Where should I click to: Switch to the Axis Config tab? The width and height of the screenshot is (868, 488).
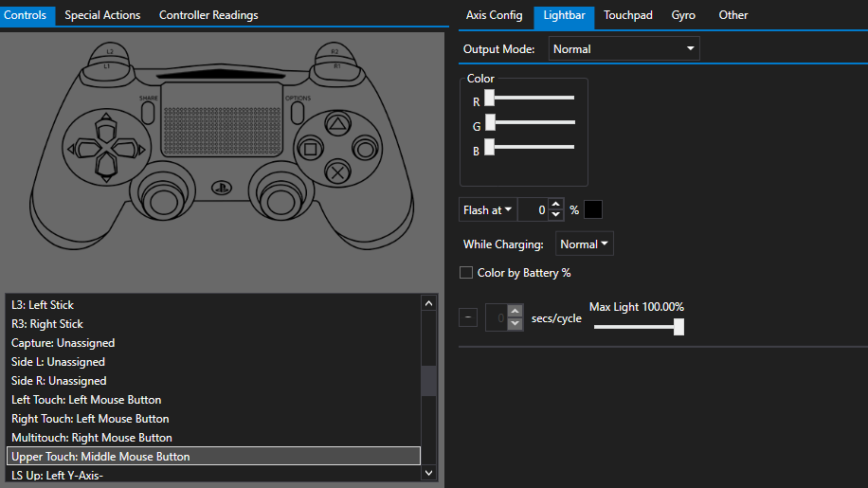(495, 15)
